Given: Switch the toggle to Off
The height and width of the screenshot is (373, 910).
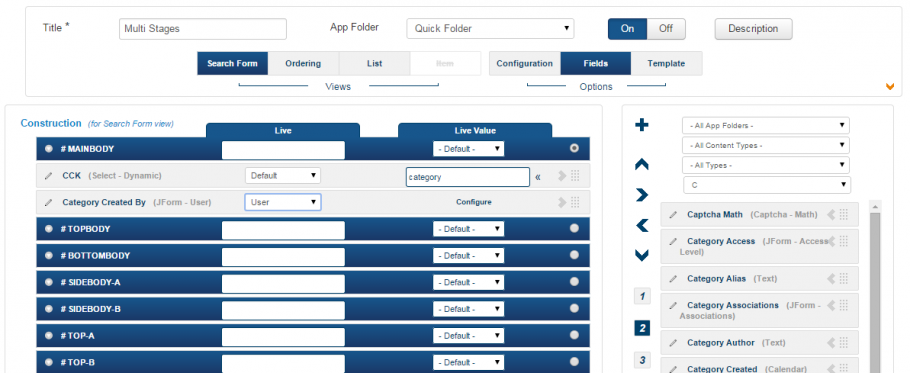Looking at the screenshot, I should pyautogui.click(x=666, y=28).
